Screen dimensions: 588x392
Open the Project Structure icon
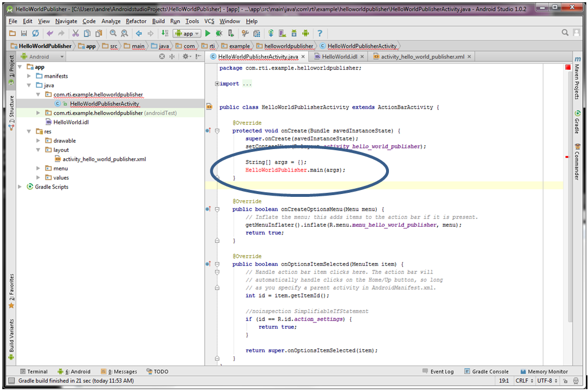coord(257,33)
